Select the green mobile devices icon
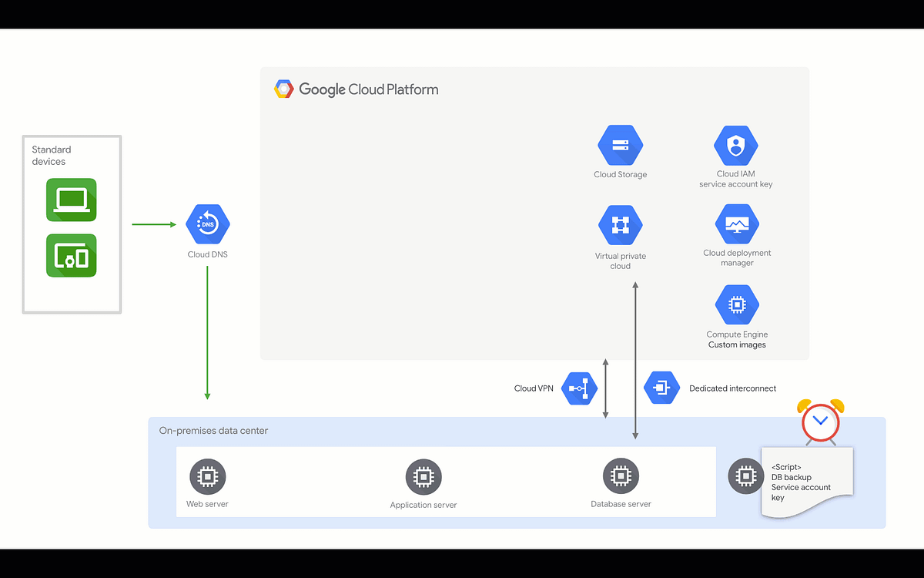This screenshot has width=924, height=578. pyautogui.click(x=71, y=256)
